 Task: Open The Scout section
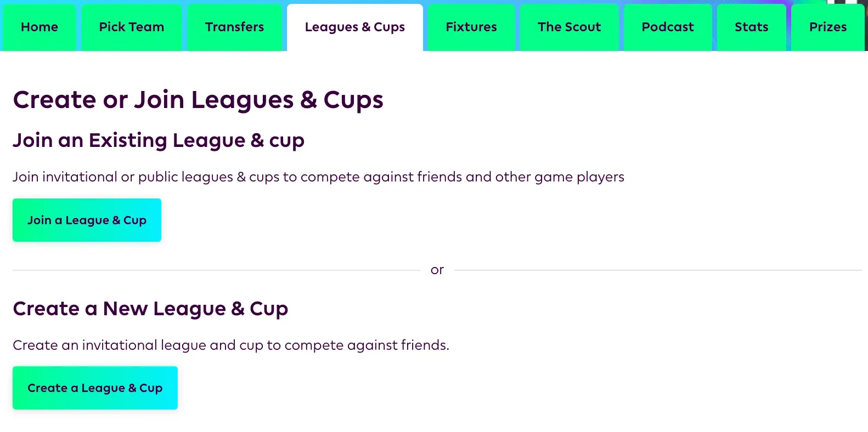(569, 27)
